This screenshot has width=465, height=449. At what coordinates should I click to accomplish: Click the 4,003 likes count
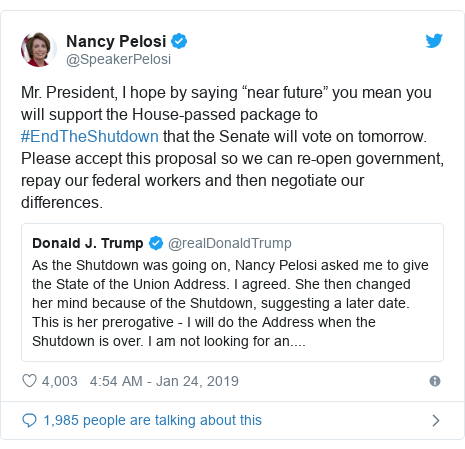pos(59,381)
